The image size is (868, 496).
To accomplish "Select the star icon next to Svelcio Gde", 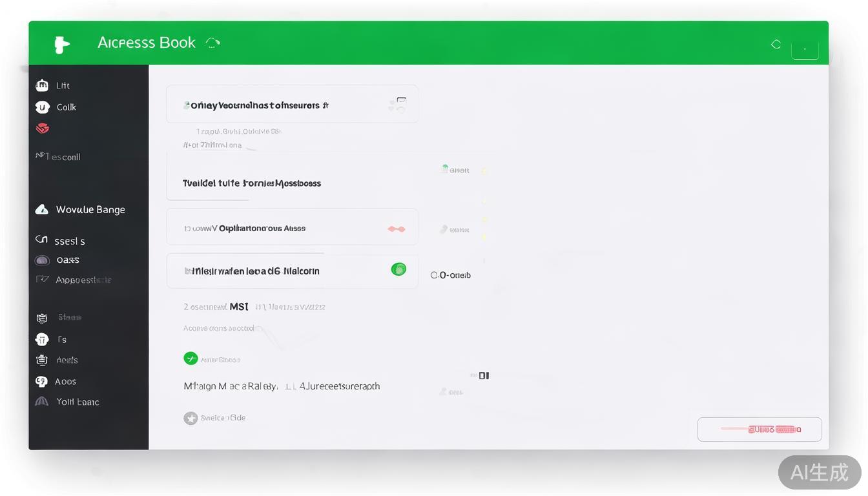I will click(191, 418).
